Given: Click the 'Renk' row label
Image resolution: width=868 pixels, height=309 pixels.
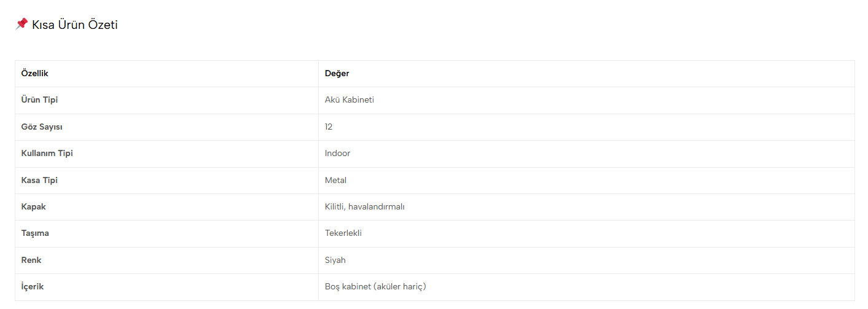Looking at the screenshot, I should [x=31, y=260].
